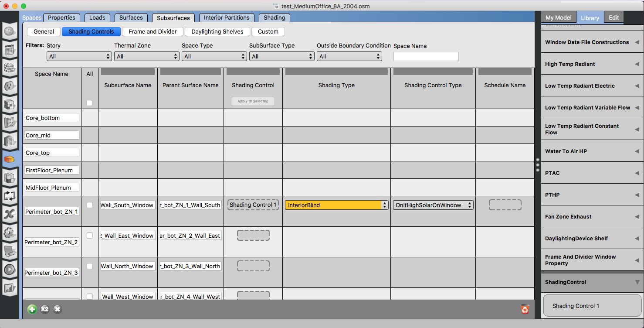Open the Outside Boundary Condition filter dropdown

[x=349, y=56]
